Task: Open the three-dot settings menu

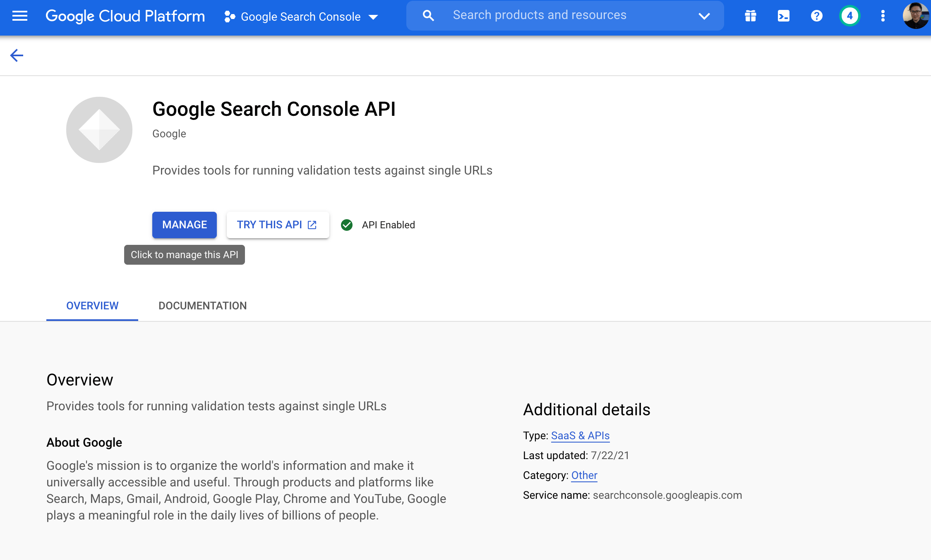Action: click(x=883, y=16)
